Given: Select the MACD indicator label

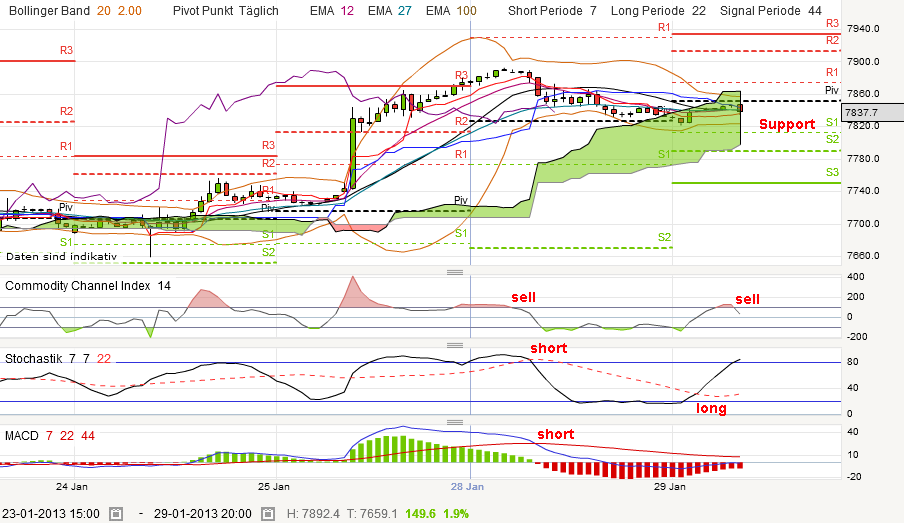Looking at the screenshot, I should pyautogui.click(x=21, y=435).
